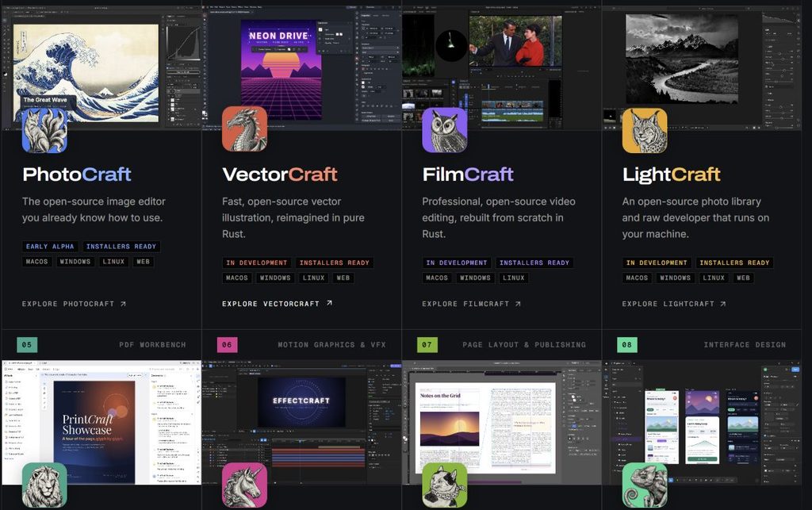This screenshot has height=510, width=812.
Task: Open the EffectCraft motion graphics screenshot
Action: click(301, 423)
